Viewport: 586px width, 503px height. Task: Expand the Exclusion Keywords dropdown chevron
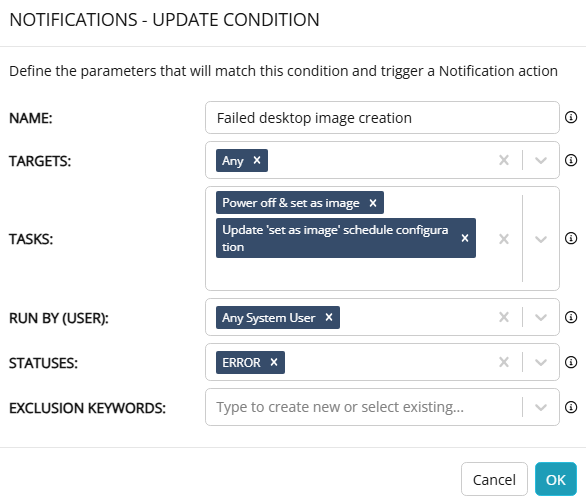541,407
